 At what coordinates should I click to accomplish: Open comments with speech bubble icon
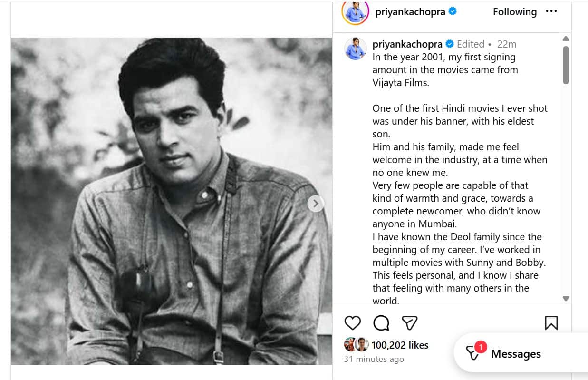(381, 323)
